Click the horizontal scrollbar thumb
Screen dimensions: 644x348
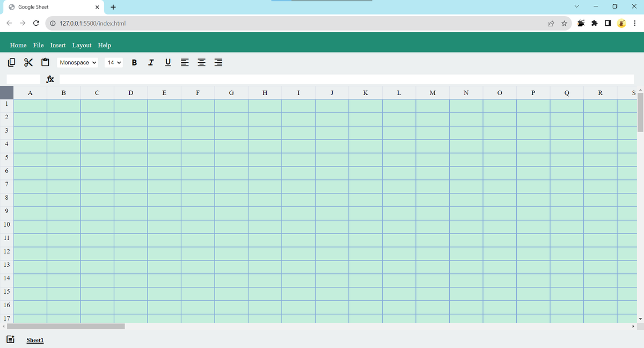(65, 326)
